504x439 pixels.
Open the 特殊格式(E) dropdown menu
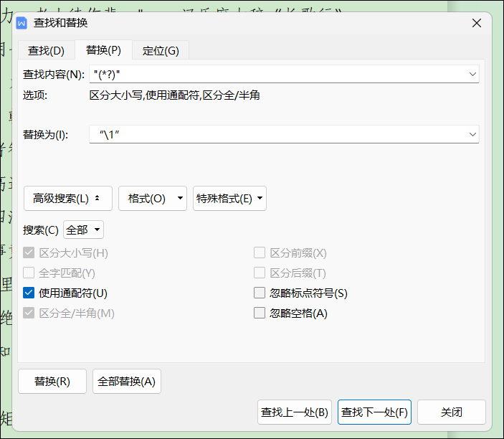point(229,199)
